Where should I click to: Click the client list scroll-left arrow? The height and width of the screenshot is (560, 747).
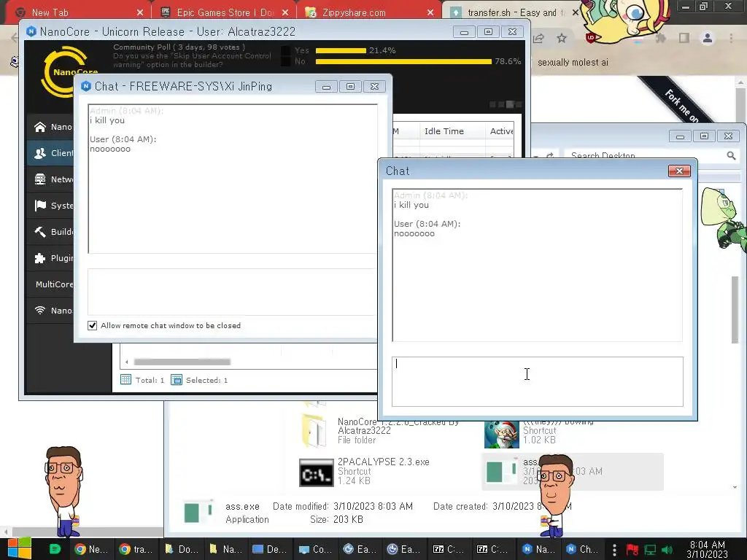coord(127,362)
